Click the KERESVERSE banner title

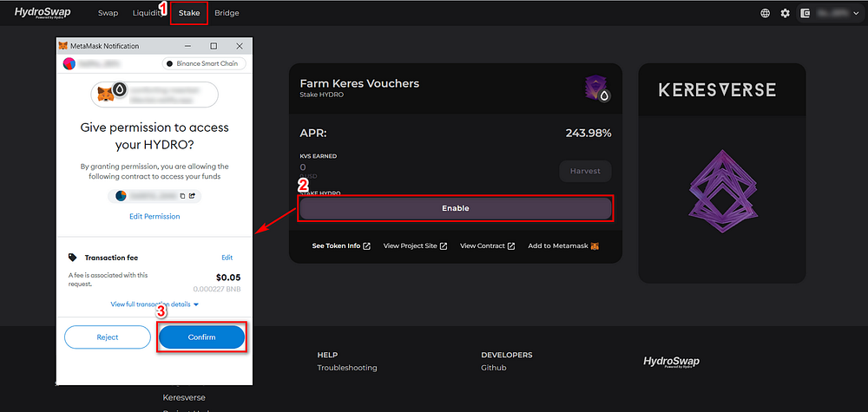[x=717, y=89]
